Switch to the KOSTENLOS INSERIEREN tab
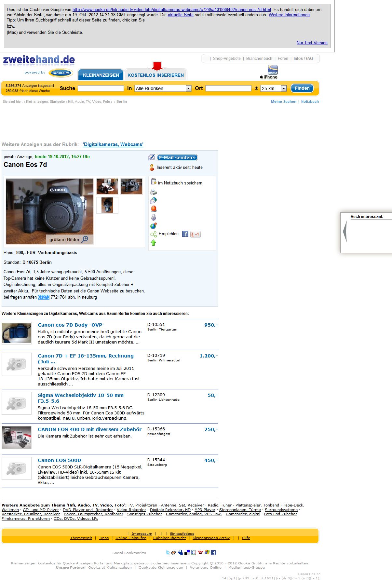This screenshot has height=580, width=392. click(x=155, y=75)
